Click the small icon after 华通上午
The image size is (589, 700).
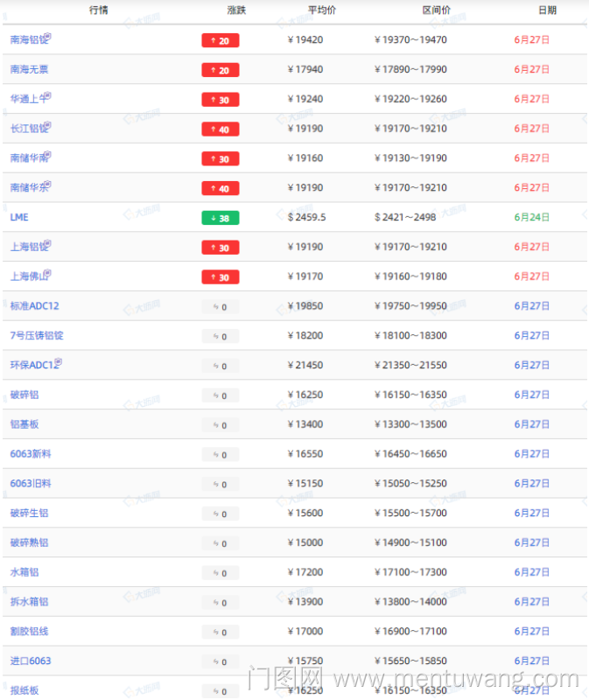(x=48, y=96)
